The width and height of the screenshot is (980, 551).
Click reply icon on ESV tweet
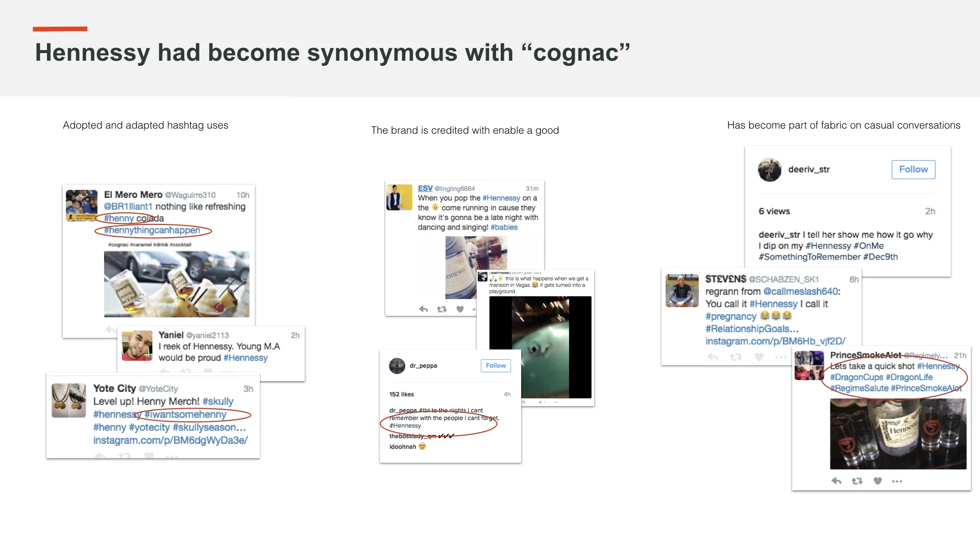point(423,309)
